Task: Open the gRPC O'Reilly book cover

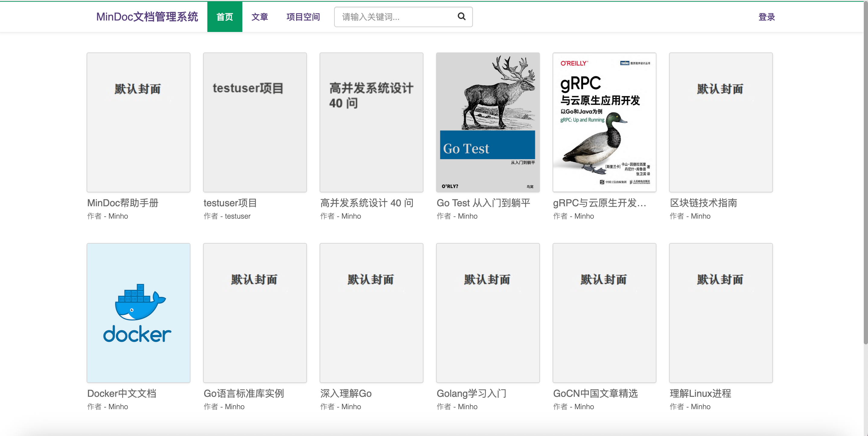Action: click(x=604, y=122)
